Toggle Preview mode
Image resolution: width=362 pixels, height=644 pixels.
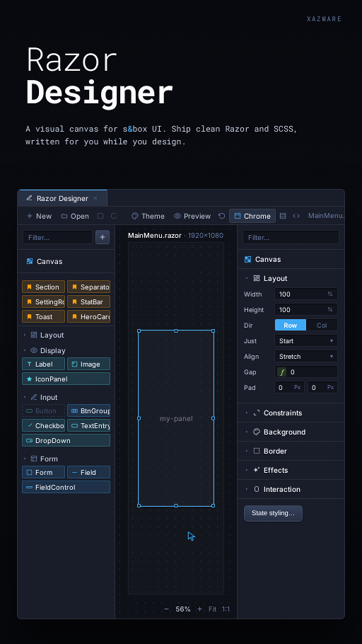point(192,216)
